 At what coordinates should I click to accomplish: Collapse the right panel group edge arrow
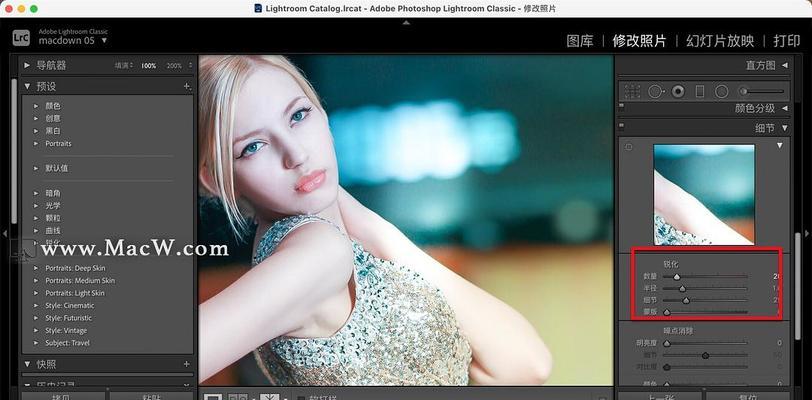[807, 234]
